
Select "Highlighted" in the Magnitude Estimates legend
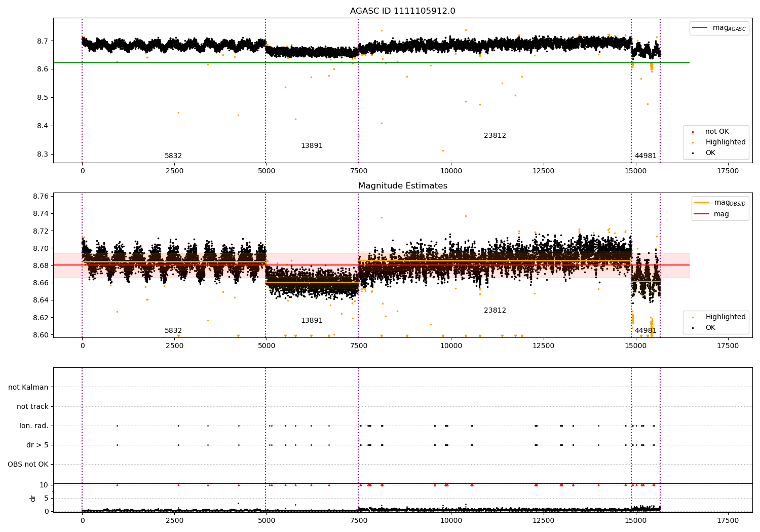coord(726,317)
